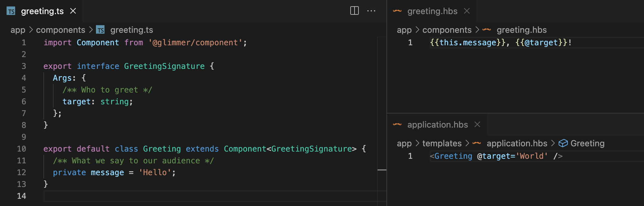Viewport: 644px width, 206px height.
Task: Click line number 10 in greeting.ts
Action: pos(21,149)
